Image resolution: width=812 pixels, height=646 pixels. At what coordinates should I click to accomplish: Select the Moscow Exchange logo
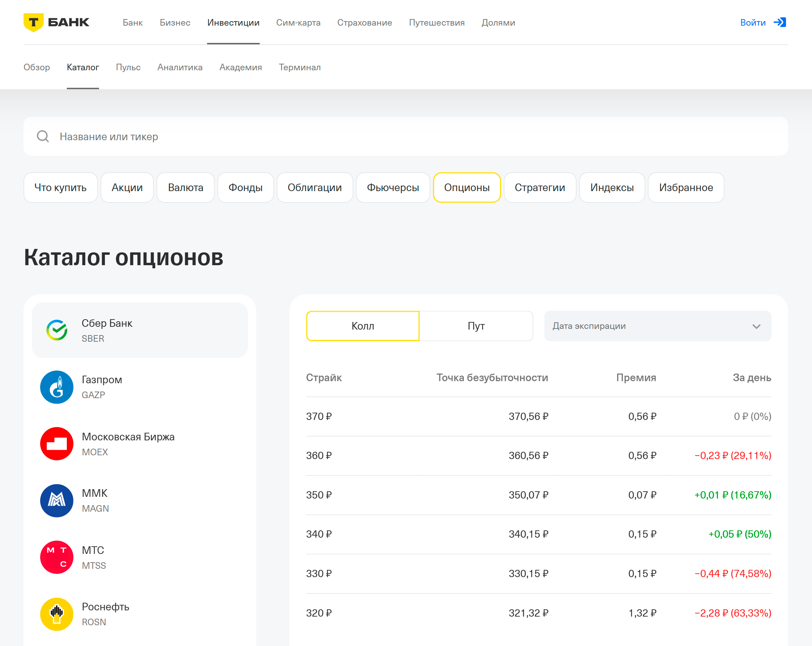click(x=57, y=444)
